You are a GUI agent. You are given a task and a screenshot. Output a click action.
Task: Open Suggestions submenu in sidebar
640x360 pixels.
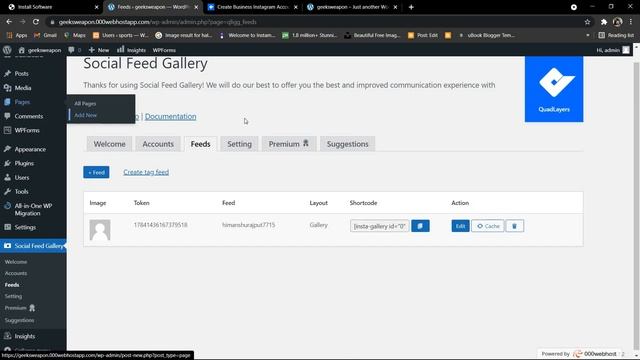point(19,320)
